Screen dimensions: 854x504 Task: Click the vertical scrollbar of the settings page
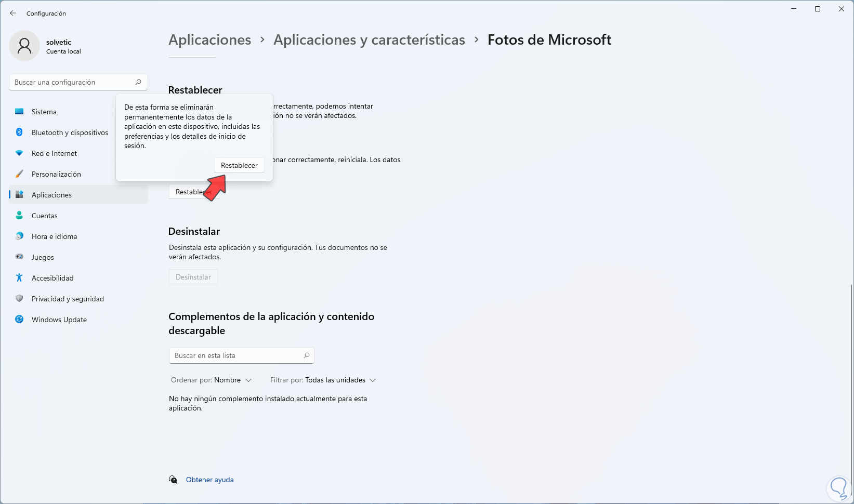click(x=851, y=390)
